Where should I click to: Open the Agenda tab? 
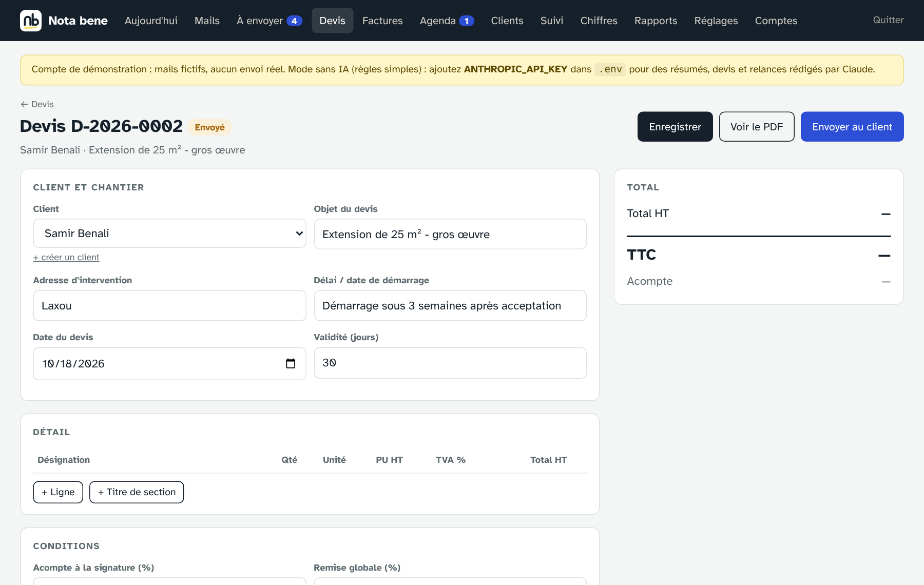click(447, 21)
